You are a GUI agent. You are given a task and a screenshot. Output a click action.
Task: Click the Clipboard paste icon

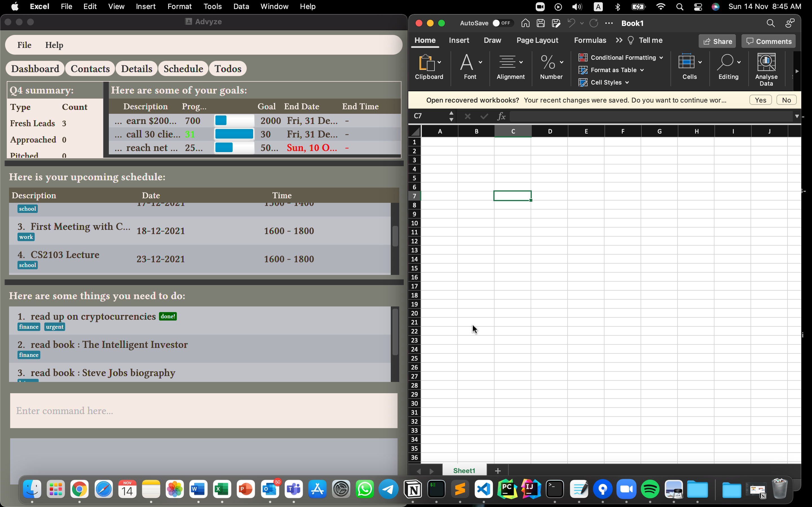pos(427,63)
